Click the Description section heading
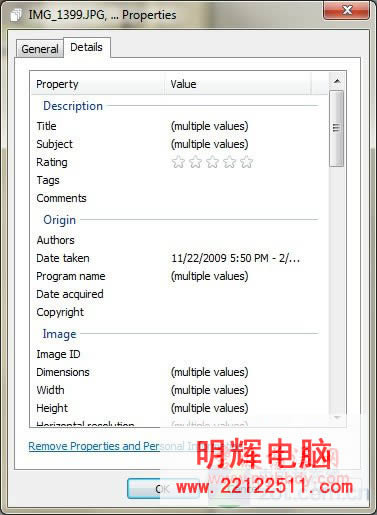Image resolution: width=377 pixels, height=515 pixels. (73, 106)
